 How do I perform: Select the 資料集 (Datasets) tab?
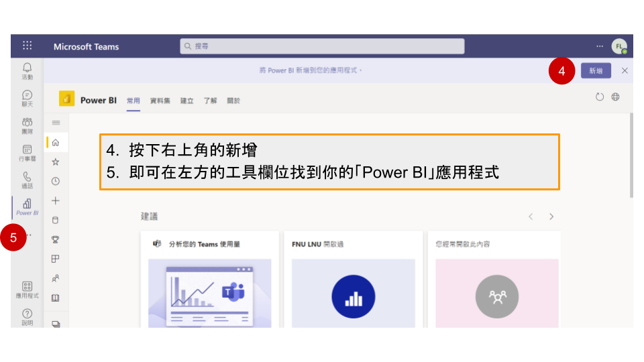pos(160,101)
